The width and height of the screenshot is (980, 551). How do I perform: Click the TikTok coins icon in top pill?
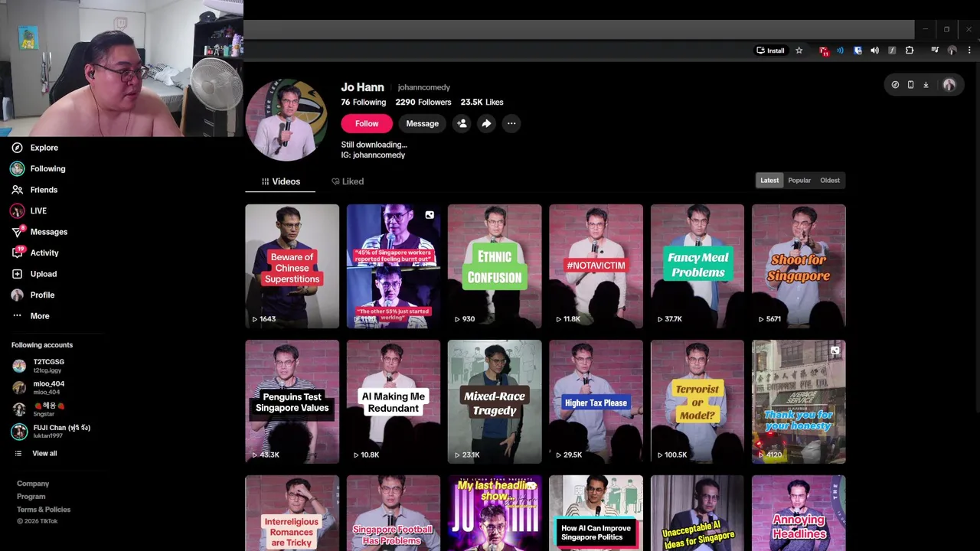(x=895, y=85)
